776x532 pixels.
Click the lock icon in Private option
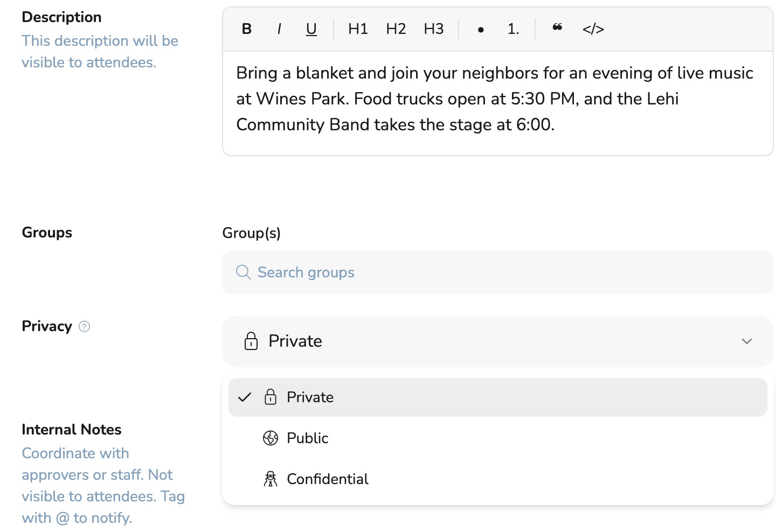click(271, 397)
